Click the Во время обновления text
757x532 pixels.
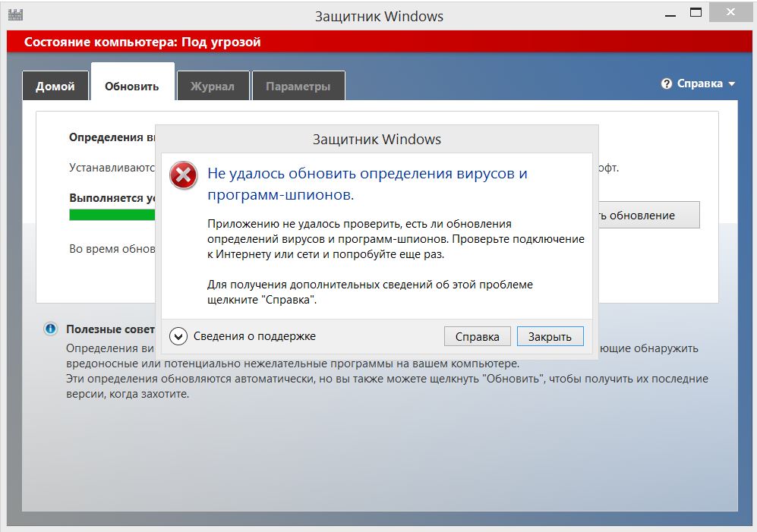(112, 249)
